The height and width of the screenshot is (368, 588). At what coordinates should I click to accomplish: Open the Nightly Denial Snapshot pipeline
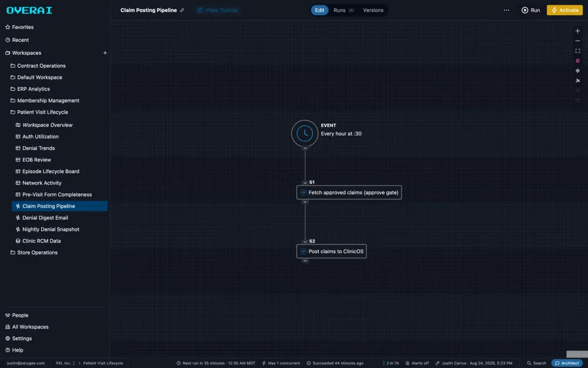click(x=47, y=229)
